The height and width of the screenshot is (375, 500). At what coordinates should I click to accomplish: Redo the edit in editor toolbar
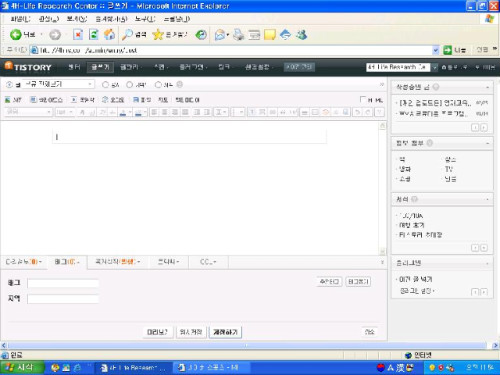(x=367, y=112)
